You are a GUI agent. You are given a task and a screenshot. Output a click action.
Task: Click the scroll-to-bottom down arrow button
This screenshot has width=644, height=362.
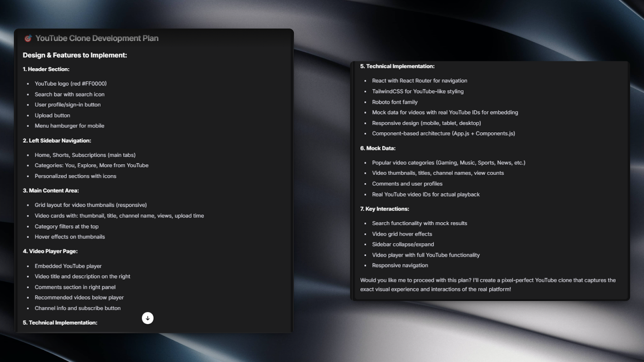click(x=148, y=318)
